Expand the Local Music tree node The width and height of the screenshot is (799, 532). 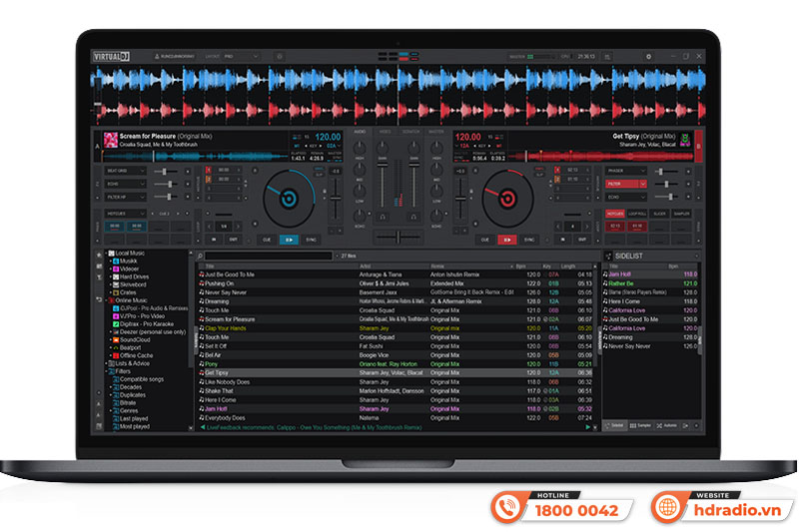[107, 253]
